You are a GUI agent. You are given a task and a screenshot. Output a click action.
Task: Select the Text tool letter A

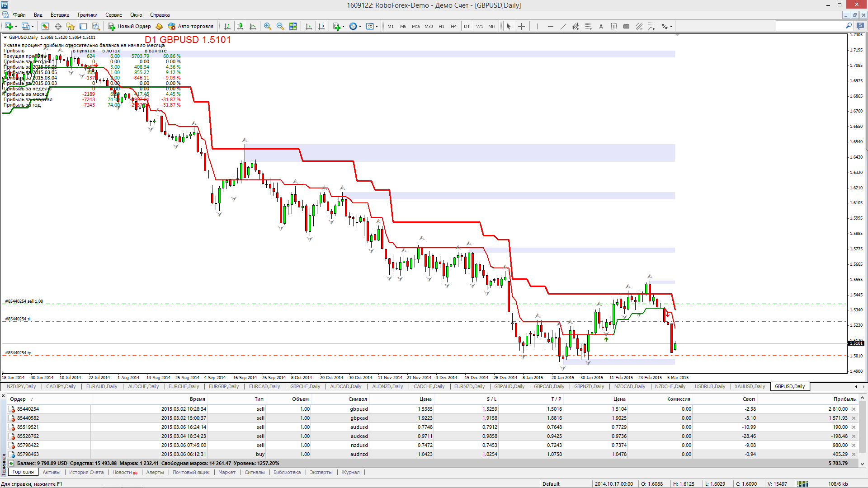[x=601, y=26]
